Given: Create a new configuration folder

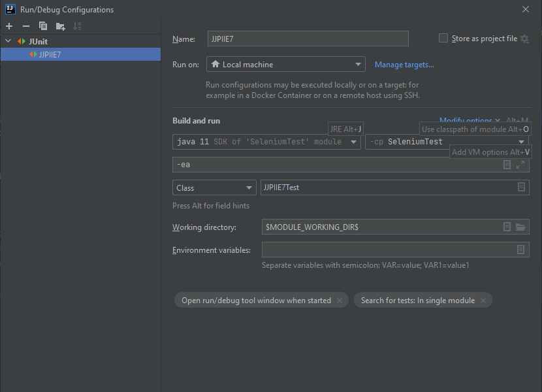Looking at the screenshot, I should [x=61, y=26].
